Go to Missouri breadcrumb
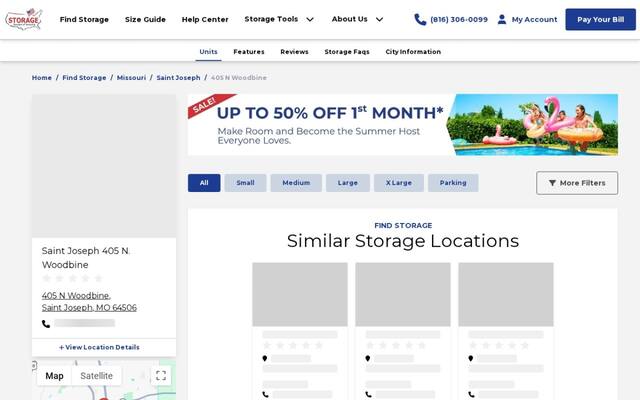 click(x=131, y=78)
